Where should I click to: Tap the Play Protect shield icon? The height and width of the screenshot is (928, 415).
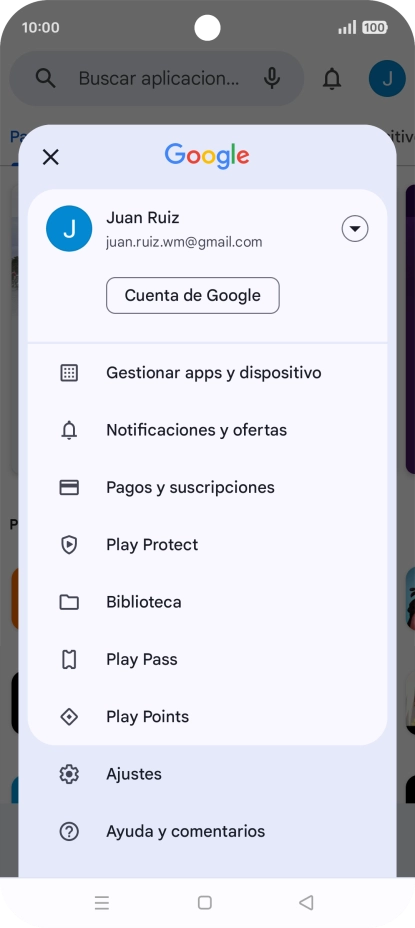pos(69,544)
